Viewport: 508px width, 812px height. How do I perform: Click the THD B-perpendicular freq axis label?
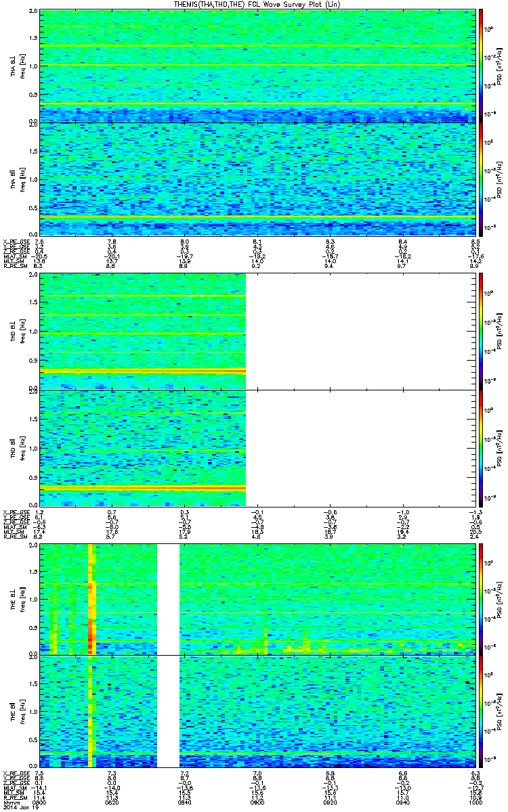pyautogui.click(x=16, y=331)
